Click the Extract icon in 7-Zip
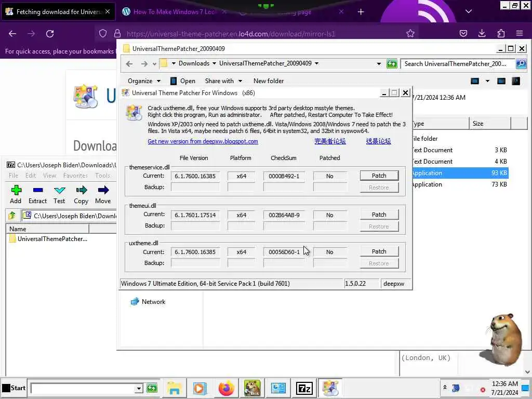The image size is (532, 399). [37, 194]
